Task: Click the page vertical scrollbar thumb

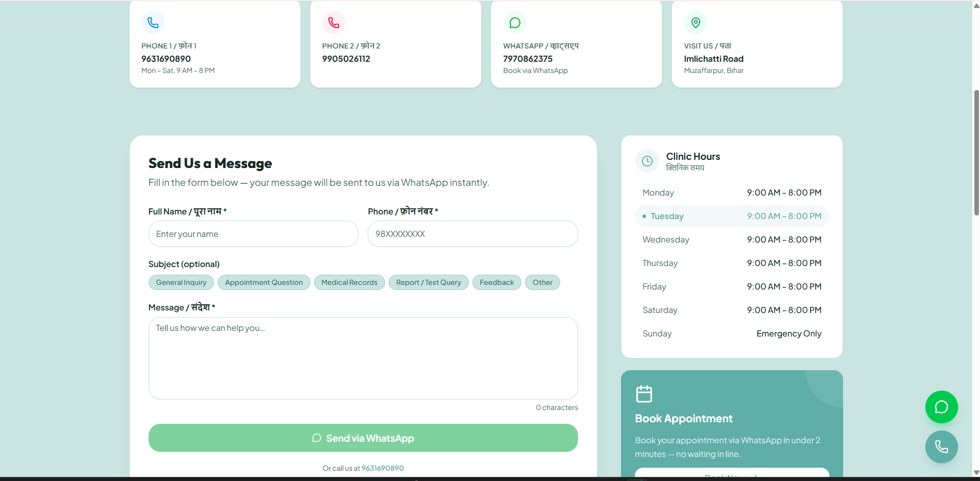Action: click(x=976, y=152)
